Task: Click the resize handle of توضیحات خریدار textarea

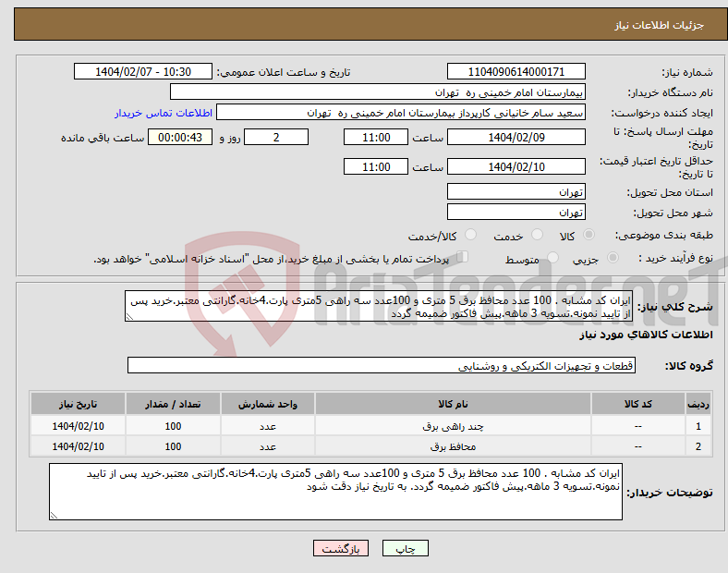Action: [54, 515]
